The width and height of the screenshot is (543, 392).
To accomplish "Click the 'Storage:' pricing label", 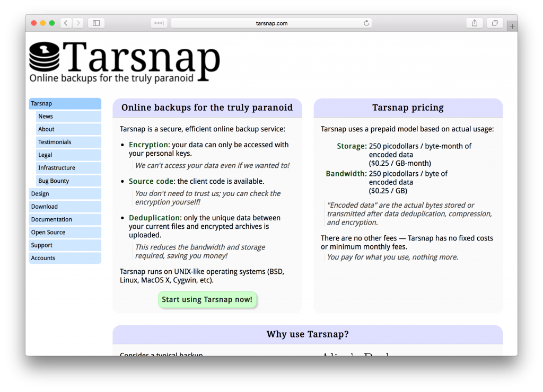I will tap(352, 146).
